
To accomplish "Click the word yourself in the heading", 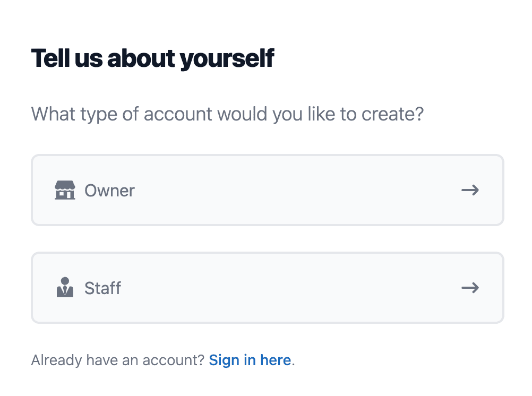I will [227, 59].
